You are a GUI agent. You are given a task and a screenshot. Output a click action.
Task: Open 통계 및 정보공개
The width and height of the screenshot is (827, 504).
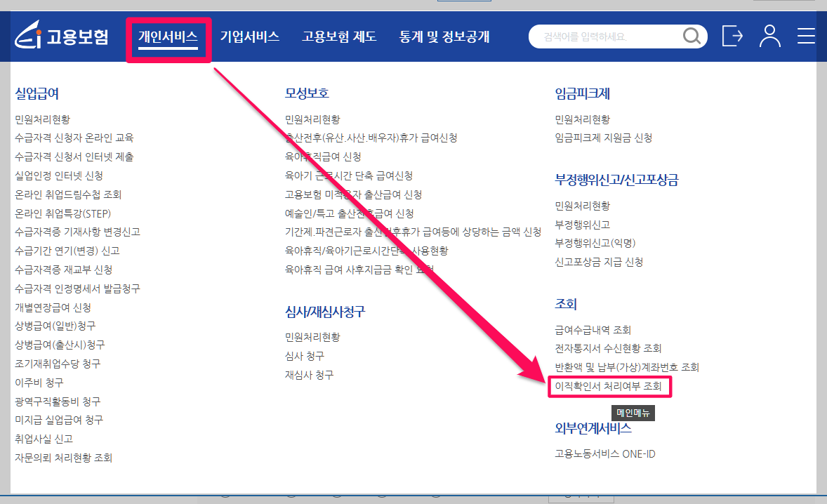point(445,36)
